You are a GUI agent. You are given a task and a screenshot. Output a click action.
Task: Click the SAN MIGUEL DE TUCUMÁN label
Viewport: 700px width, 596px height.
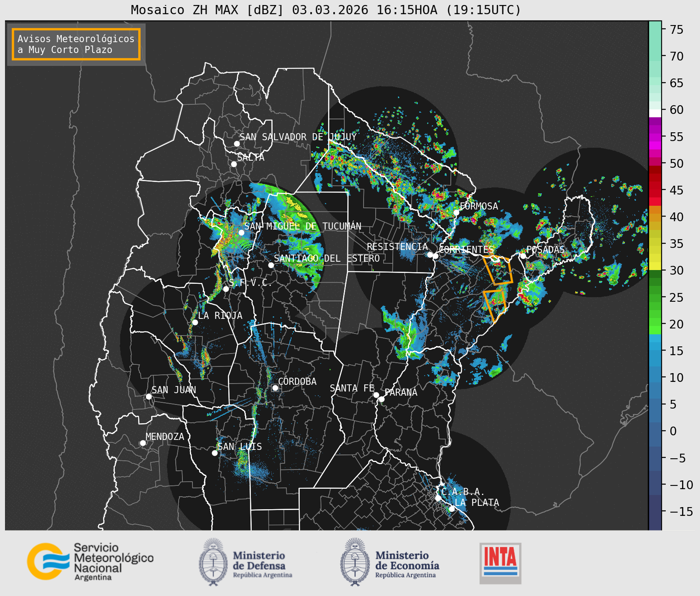(303, 226)
